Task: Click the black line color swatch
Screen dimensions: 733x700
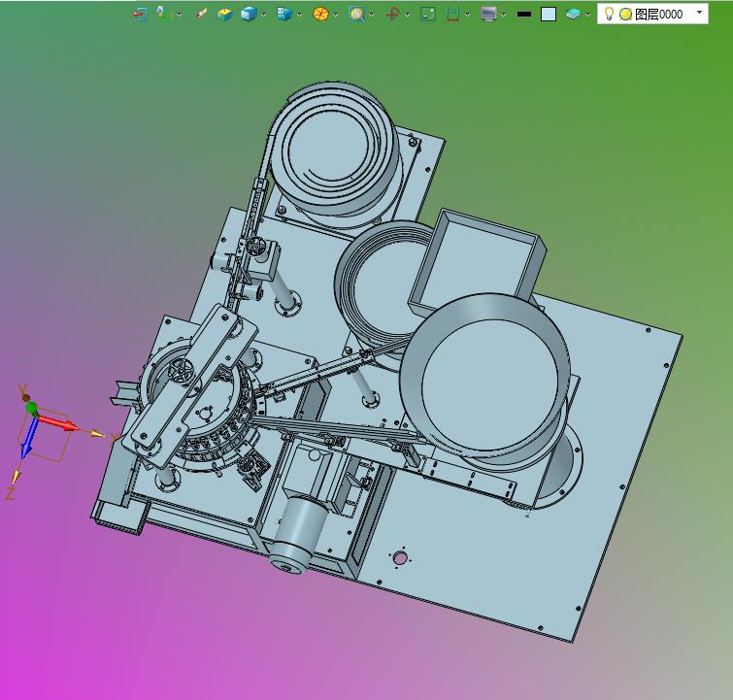Action: [x=524, y=15]
